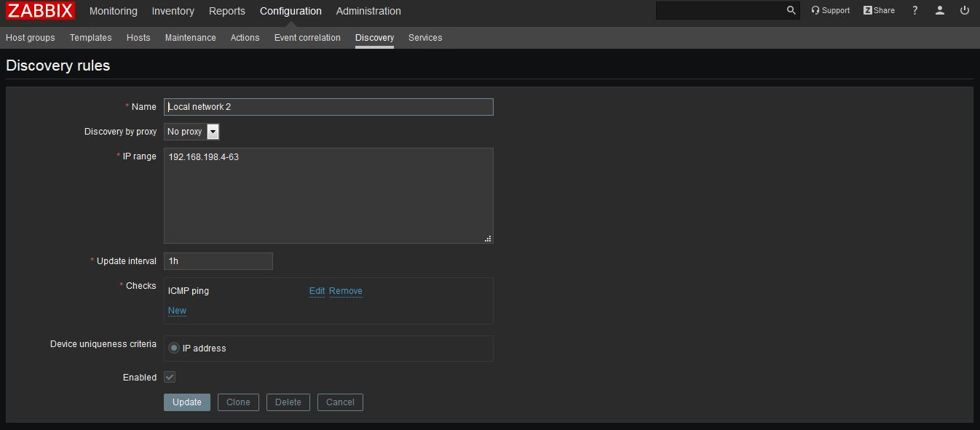Screen dimensions: 980x430
Task: Open Zabbix help with the question mark icon
Action: point(914,10)
